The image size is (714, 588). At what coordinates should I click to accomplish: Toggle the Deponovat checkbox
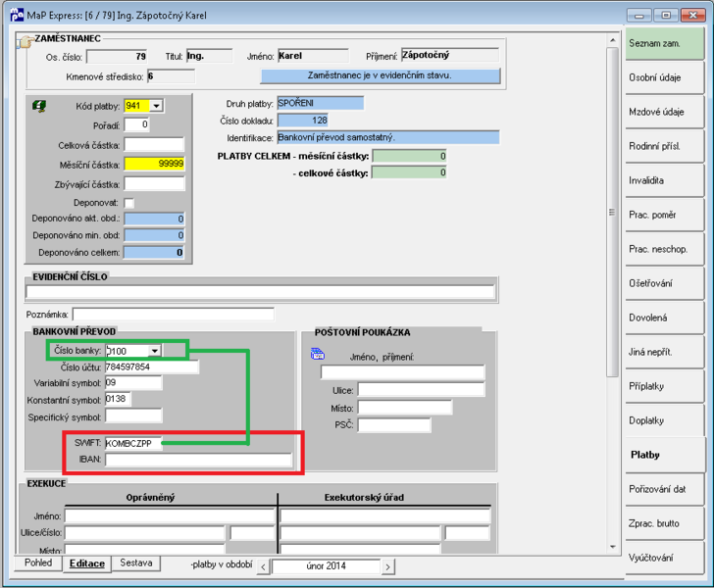[129, 203]
